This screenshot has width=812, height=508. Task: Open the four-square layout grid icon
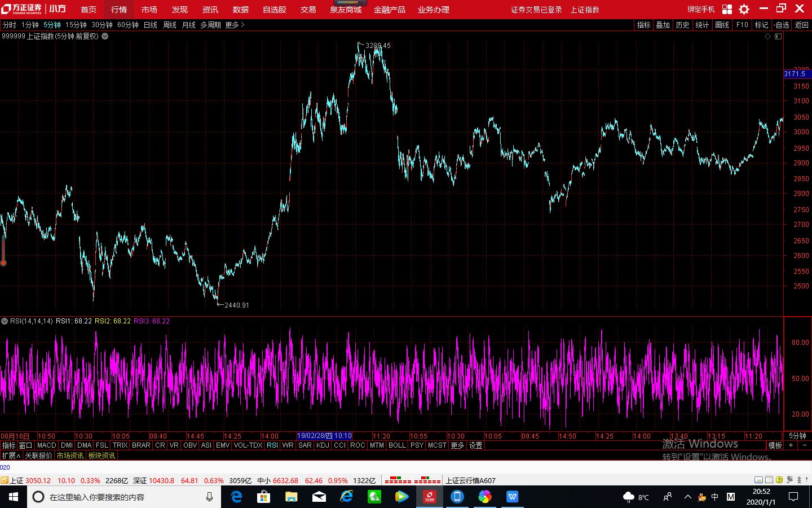tap(727, 9)
